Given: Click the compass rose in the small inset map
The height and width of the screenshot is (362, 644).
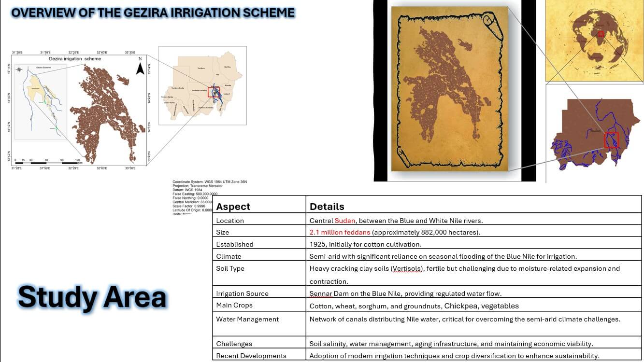Looking at the screenshot, I should coord(19,70).
